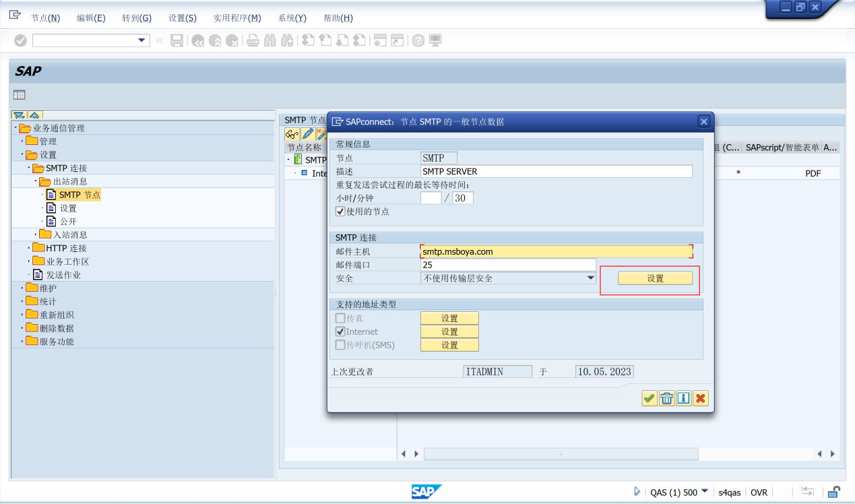Toggle the 使用的节点 checkbox
This screenshot has width=855, height=504.
pyautogui.click(x=340, y=212)
